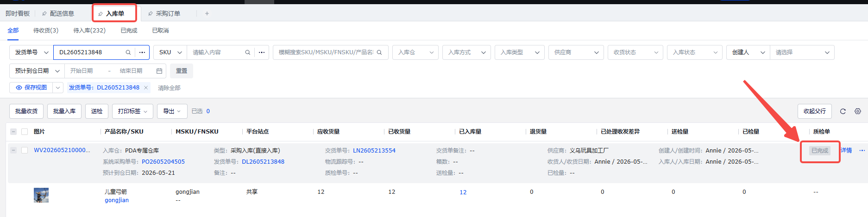The height and width of the screenshot is (217, 868).
Task: Collapse the WV202605210000 parent row
Action: (13, 150)
